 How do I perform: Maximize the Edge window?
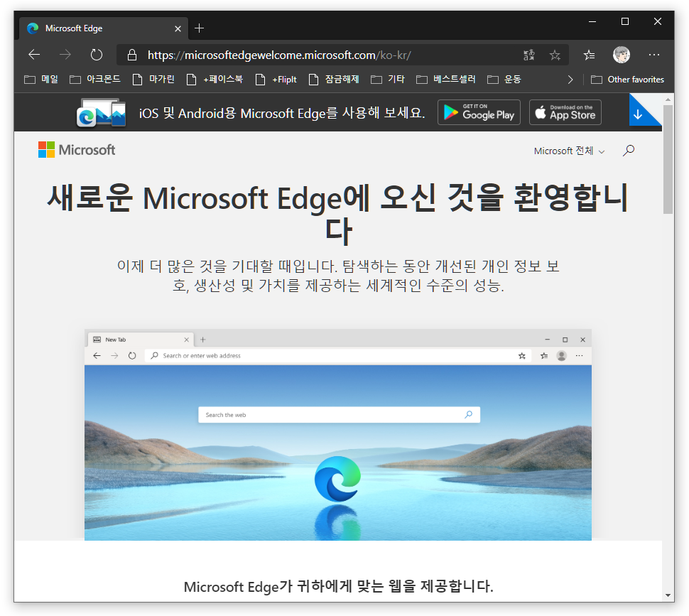(x=625, y=21)
